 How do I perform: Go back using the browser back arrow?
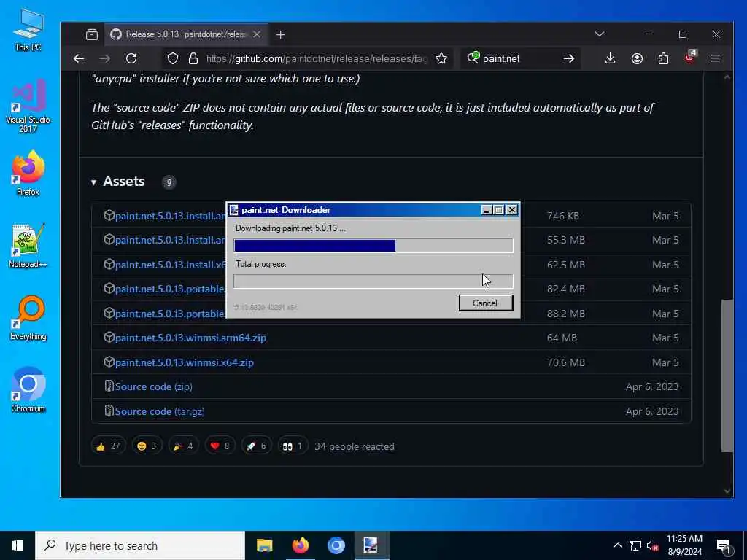79,58
